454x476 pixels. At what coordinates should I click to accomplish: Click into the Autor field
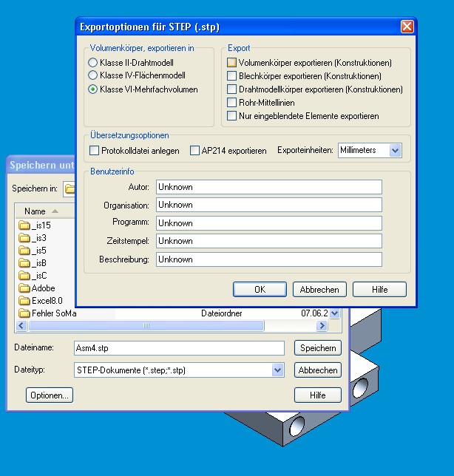268,187
